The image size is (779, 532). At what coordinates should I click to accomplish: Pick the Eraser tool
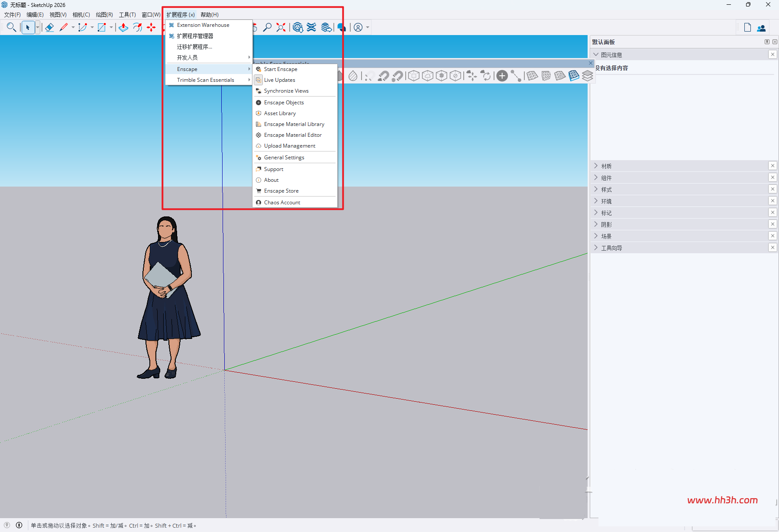49,27
